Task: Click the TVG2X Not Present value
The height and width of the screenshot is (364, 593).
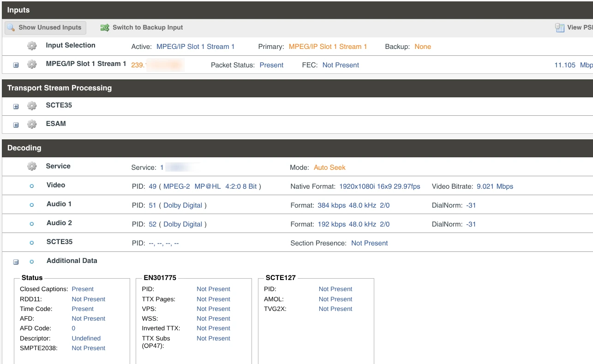Action: [x=335, y=309]
